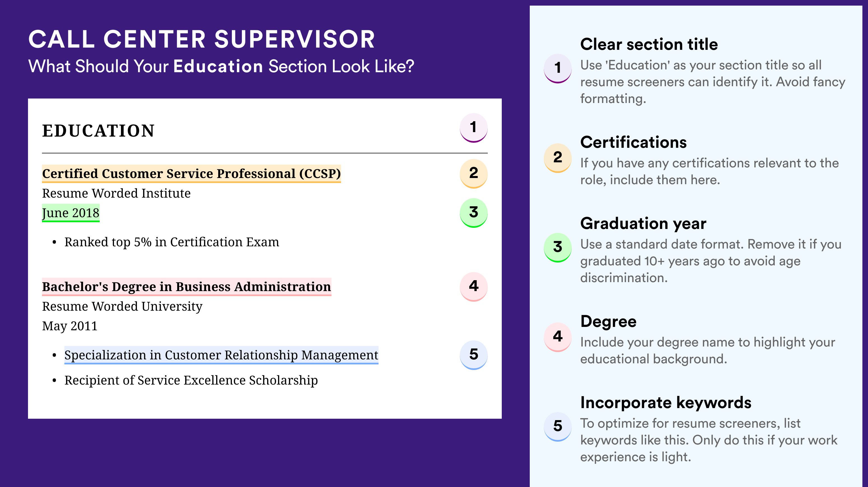868x487 pixels.
Task: Click the Recipient of Service Excellence Scholarship bullet
Action: click(x=191, y=380)
